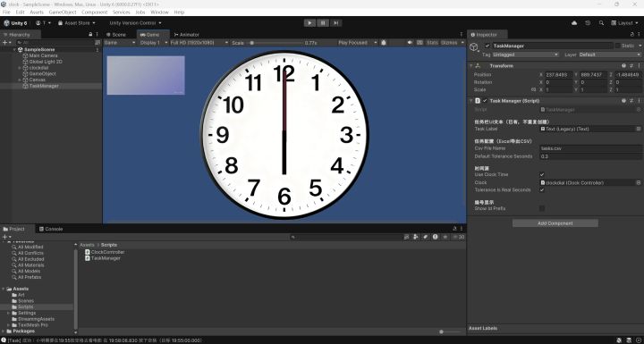Select Main Camera in Hierarchy
This screenshot has width=644, height=344.
coord(43,55)
